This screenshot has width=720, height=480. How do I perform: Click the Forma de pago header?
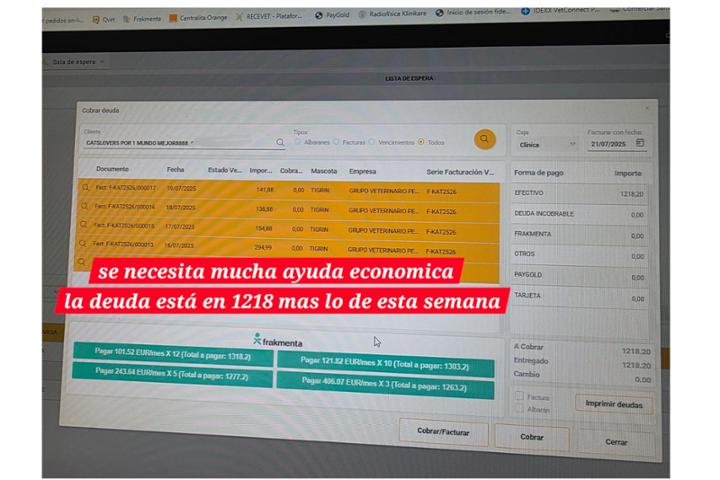[x=538, y=173]
